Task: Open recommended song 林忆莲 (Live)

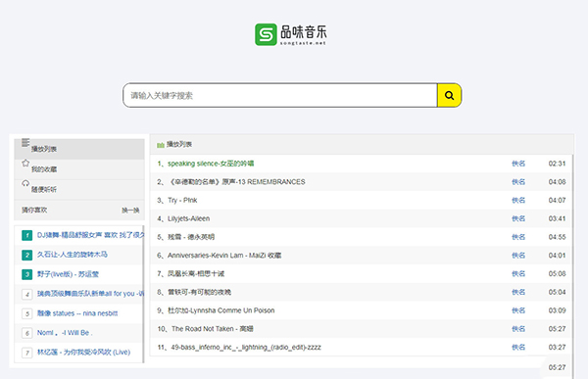Action: [x=83, y=352]
